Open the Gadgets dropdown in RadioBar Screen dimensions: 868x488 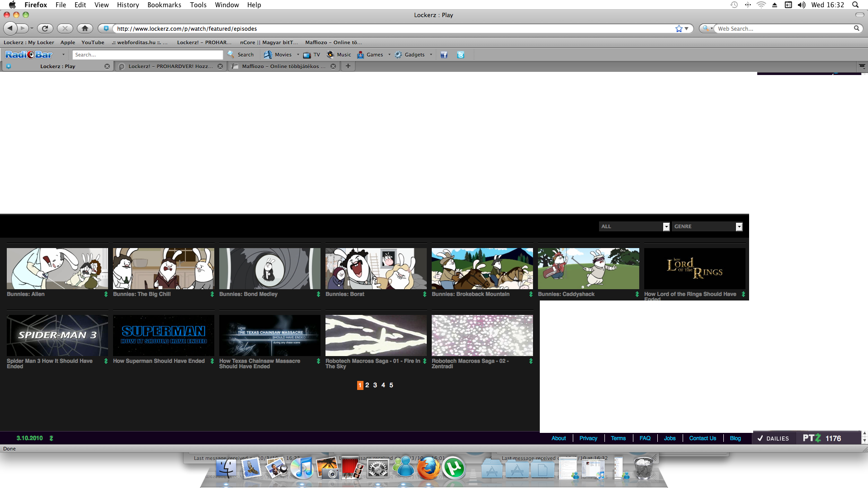coord(430,55)
